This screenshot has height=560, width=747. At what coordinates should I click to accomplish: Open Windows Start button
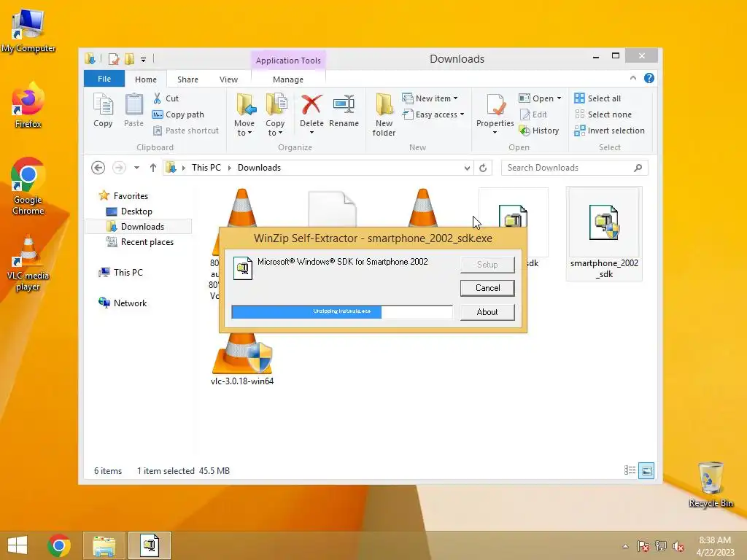pos(18,545)
